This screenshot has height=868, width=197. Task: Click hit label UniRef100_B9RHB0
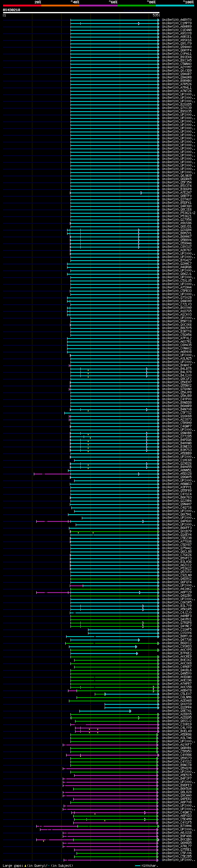(x=177, y=81)
